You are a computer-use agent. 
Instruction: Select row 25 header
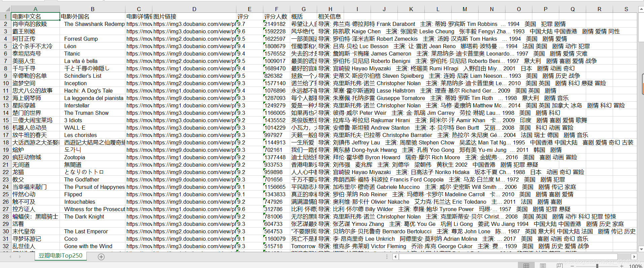pos(6,194)
